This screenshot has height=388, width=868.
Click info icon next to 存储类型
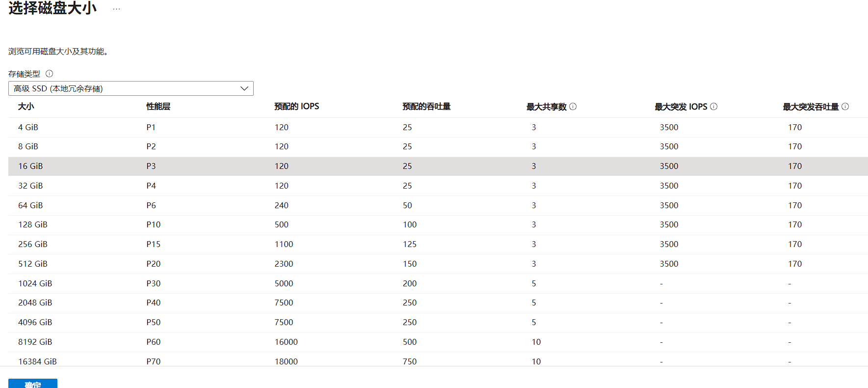pos(49,74)
